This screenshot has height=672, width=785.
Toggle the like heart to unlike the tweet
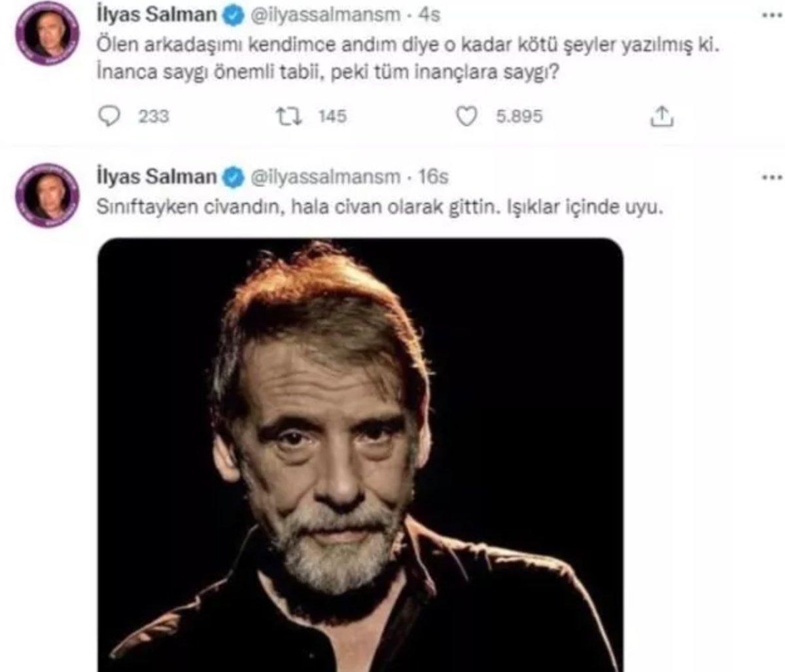tap(467, 115)
